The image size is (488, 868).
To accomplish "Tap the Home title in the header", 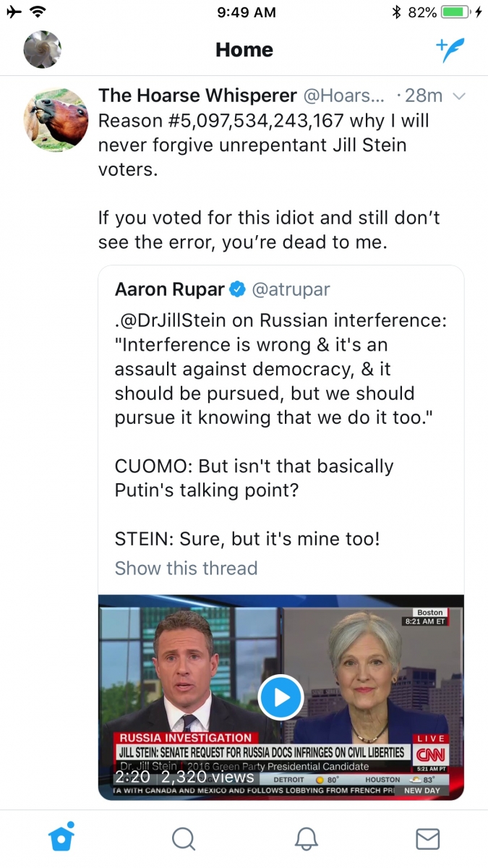I will [x=244, y=50].
